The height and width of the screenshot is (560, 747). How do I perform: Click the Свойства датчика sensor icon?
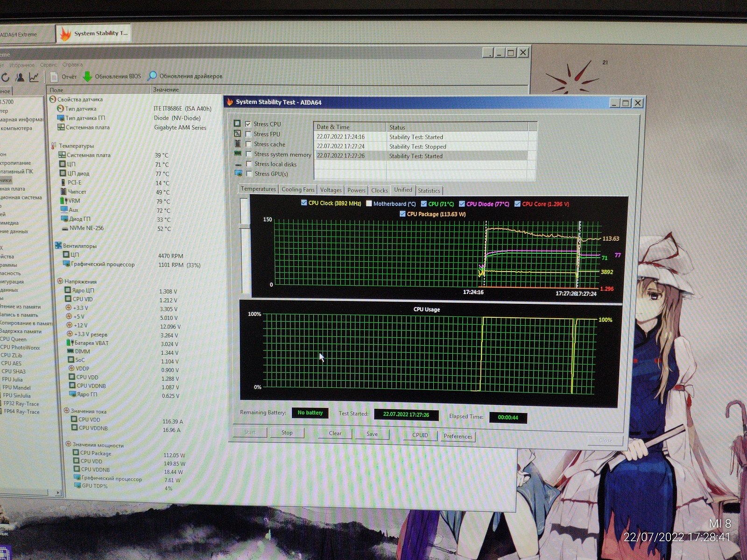point(52,99)
